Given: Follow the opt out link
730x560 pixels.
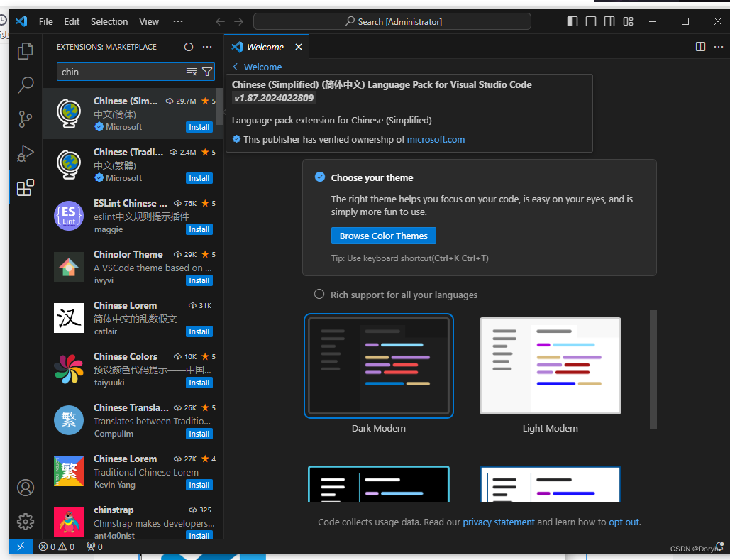Looking at the screenshot, I should point(624,522).
